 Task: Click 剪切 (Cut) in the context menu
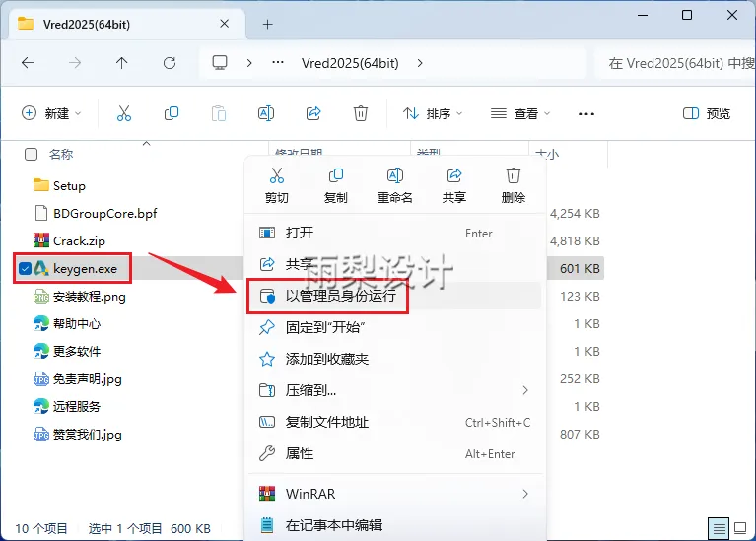(277, 185)
